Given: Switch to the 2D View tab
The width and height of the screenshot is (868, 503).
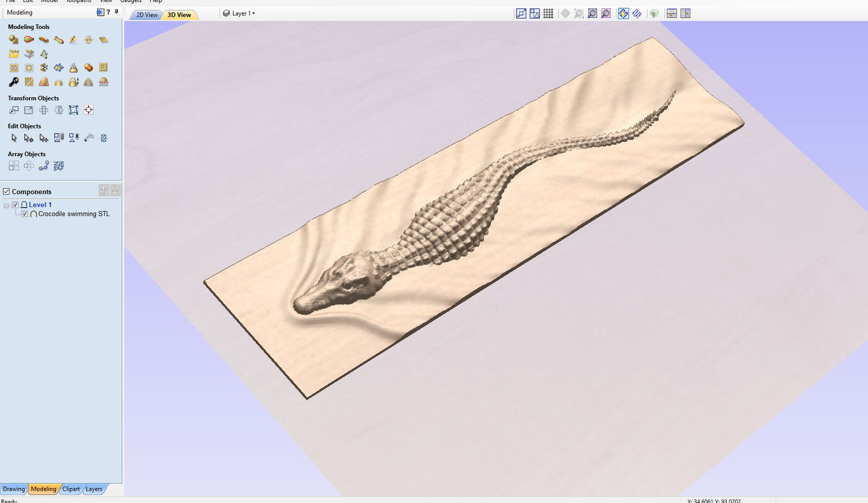Looking at the screenshot, I should [147, 15].
